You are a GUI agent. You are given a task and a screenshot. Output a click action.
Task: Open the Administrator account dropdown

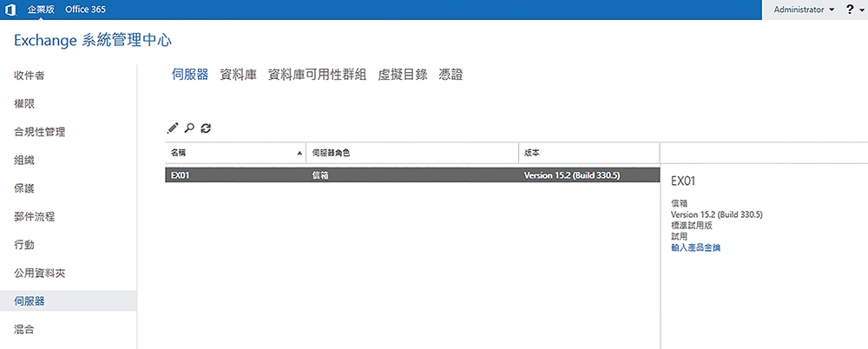[x=805, y=10]
